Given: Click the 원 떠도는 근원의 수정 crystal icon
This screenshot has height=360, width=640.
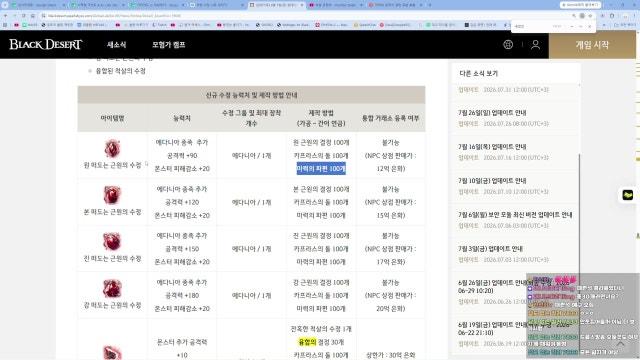Looking at the screenshot, I should [112, 149].
